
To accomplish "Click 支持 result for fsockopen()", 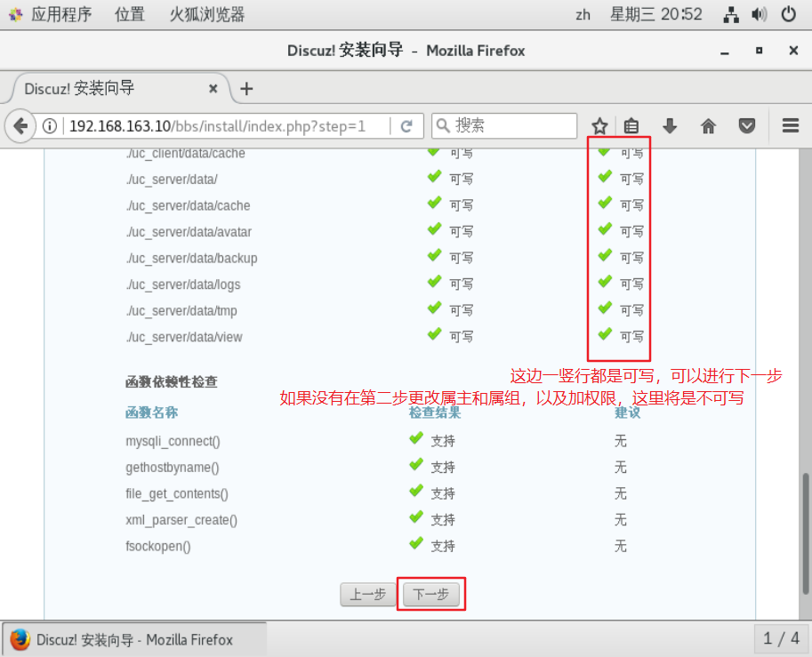I will (443, 546).
